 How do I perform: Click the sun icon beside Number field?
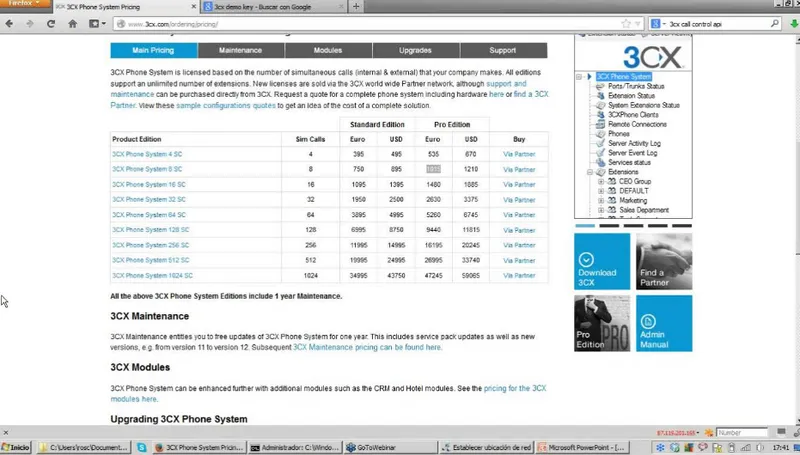[x=709, y=433]
